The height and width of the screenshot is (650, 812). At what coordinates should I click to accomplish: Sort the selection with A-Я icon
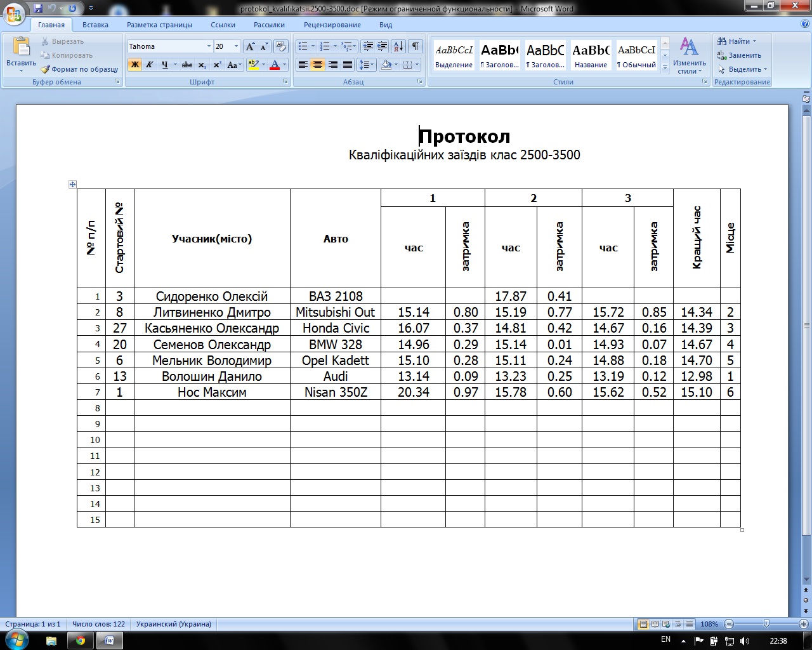[x=398, y=46]
